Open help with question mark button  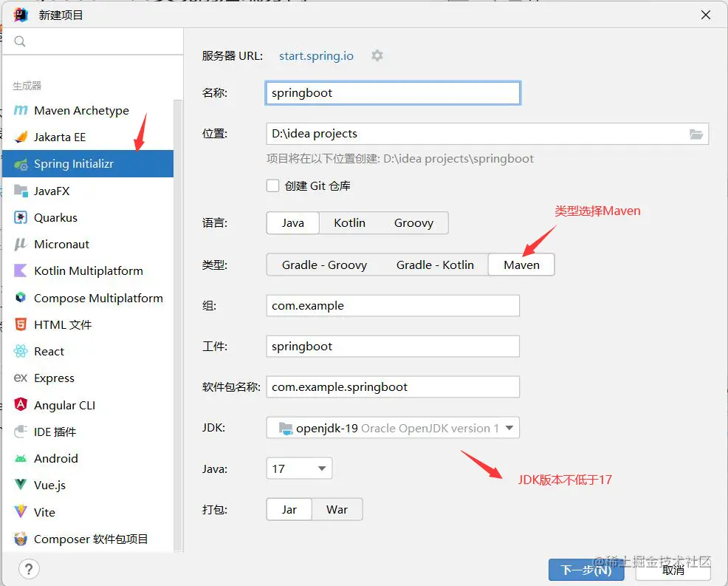click(x=29, y=569)
